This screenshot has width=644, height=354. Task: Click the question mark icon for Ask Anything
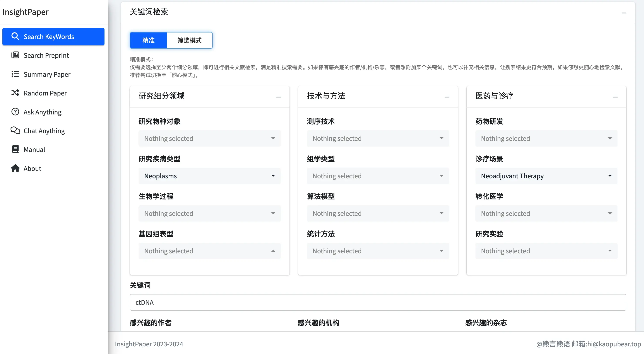click(15, 111)
